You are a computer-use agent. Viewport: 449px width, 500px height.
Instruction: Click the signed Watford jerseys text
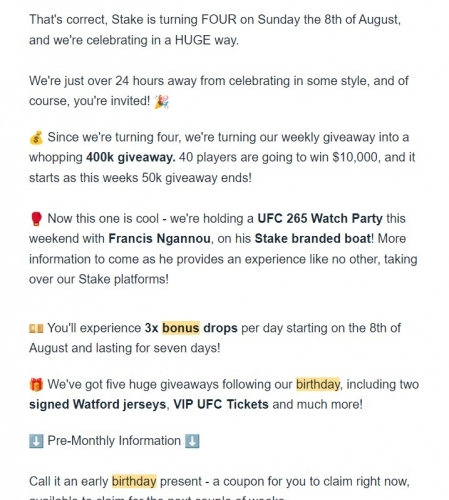pyautogui.click(x=97, y=404)
